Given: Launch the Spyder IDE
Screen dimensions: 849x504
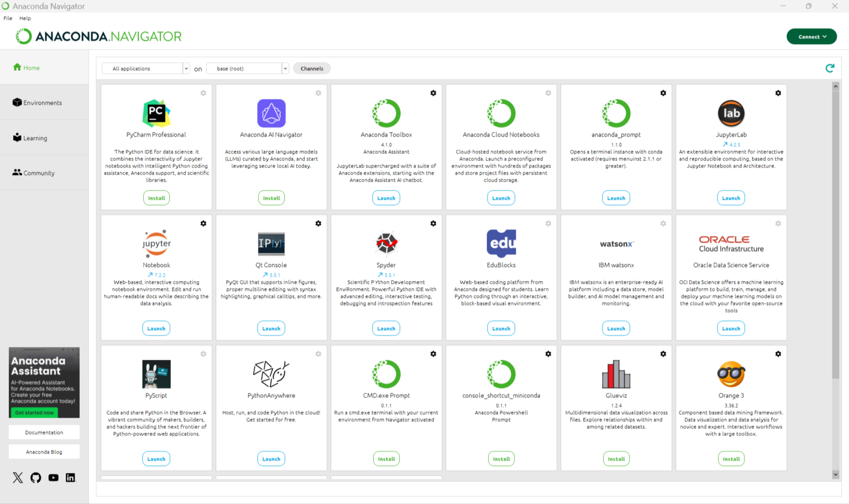Looking at the screenshot, I should coord(386,328).
